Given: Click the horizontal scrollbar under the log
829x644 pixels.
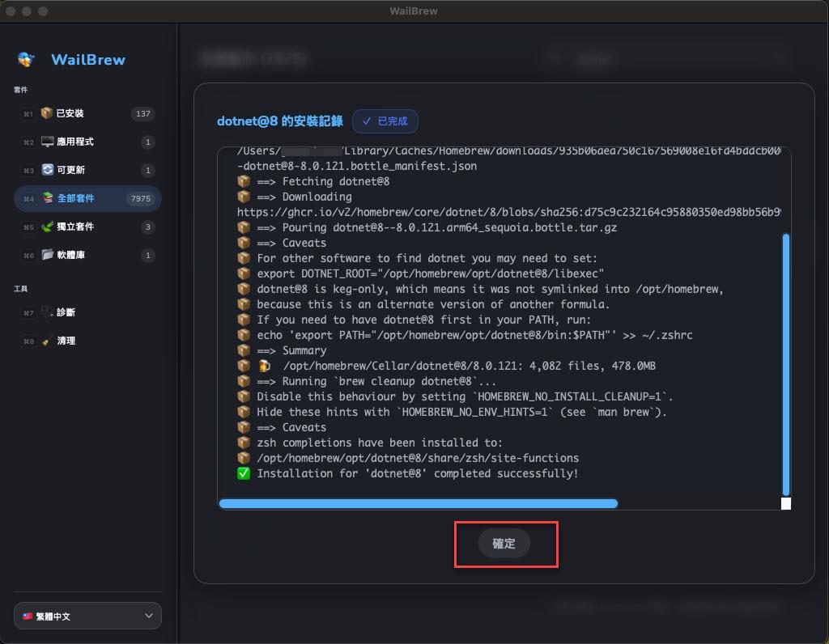Looking at the screenshot, I should pos(418,503).
